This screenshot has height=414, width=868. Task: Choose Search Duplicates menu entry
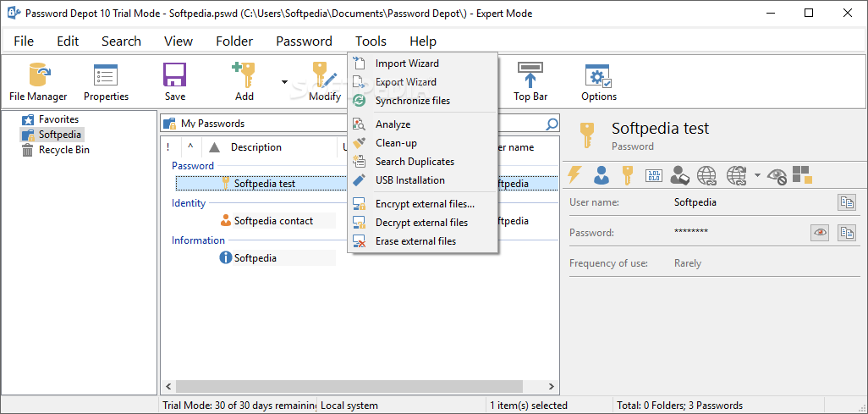click(423, 162)
